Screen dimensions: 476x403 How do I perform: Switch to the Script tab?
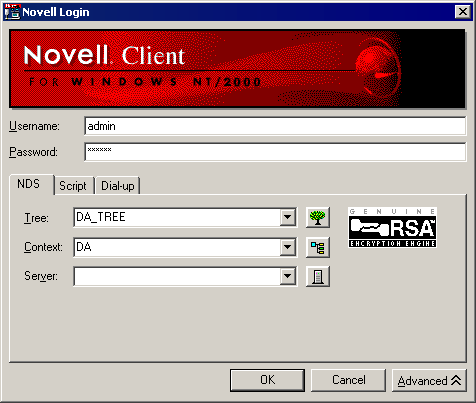point(74,186)
